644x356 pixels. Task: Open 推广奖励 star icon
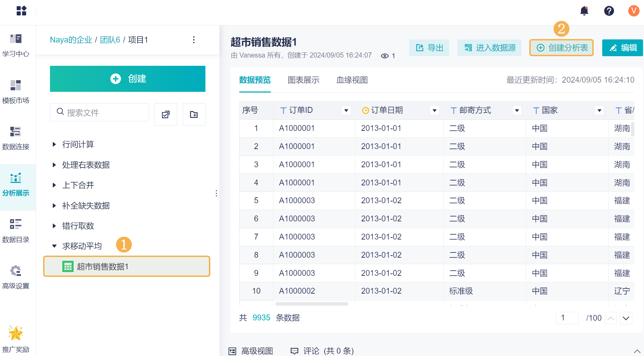pos(16,333)
